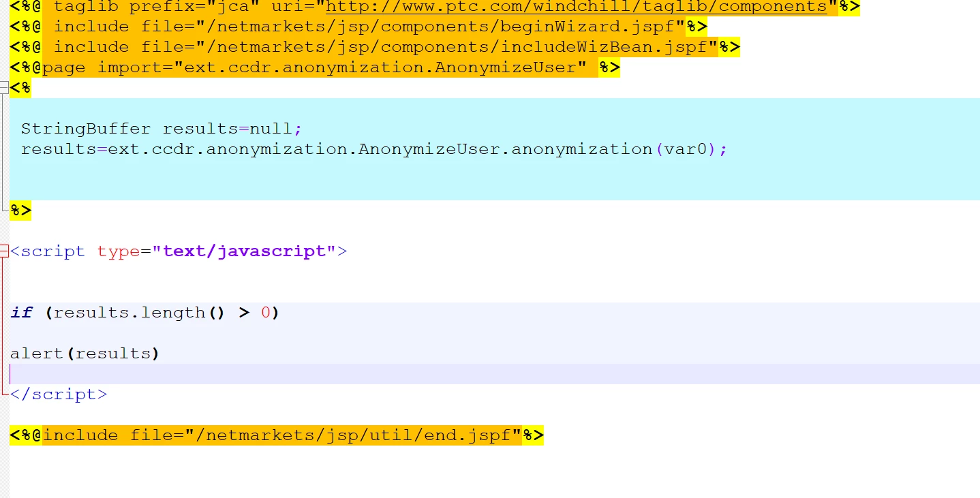
Task: Click the includeWizBean.jspf include line
Action: point(375,47)
